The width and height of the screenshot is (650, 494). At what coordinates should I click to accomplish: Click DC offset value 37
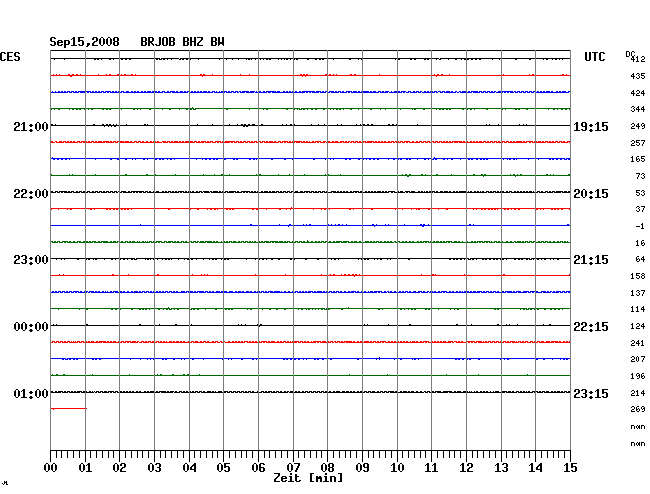[x=640, y=209]
